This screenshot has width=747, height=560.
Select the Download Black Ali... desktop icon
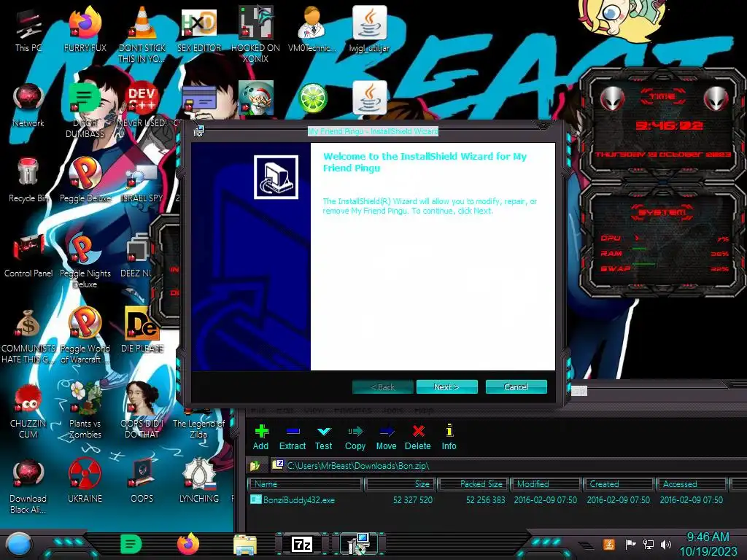(28, 486)
